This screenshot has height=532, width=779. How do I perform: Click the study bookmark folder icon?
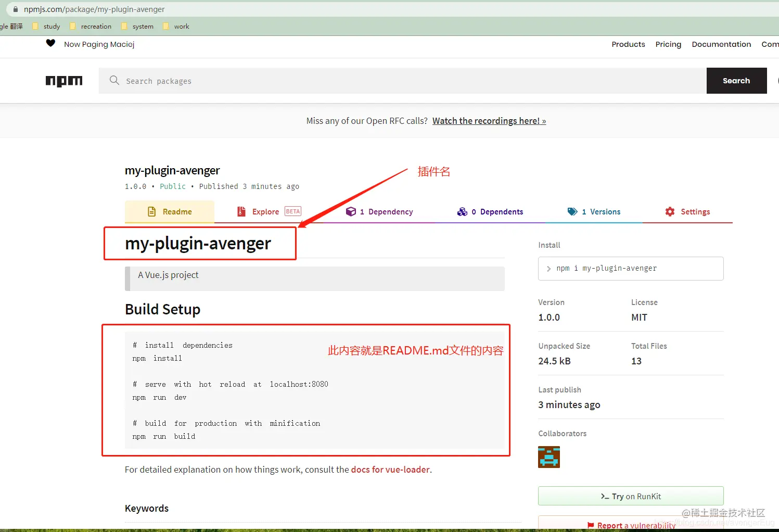(x=35, y=26)
